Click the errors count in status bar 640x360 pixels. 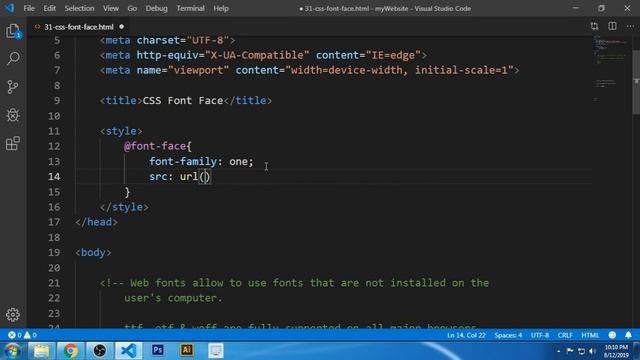(x=15, y=335)
